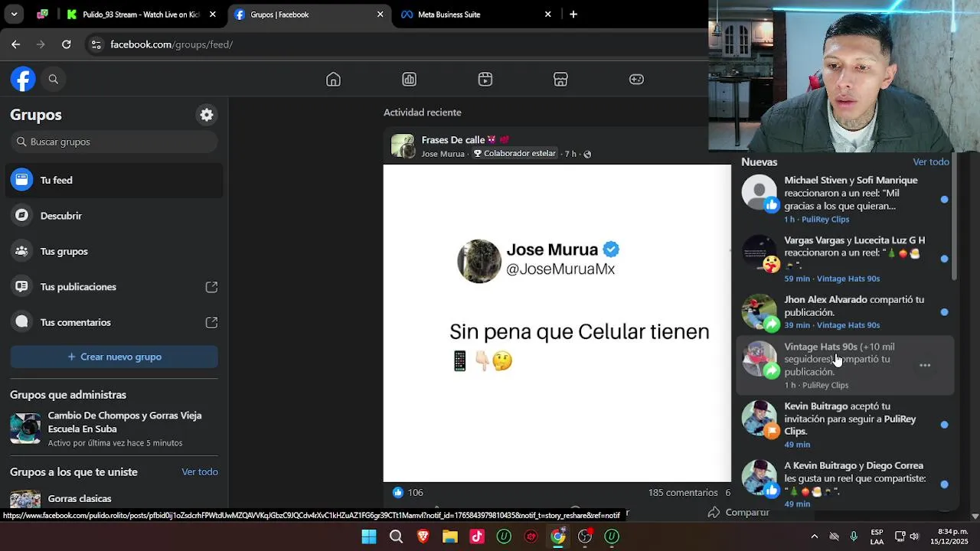Image resolution: width=980 pixels, height=551 pixels.
Task: Launch Brave browser from taskbar
Action: (x=423, y=536)
